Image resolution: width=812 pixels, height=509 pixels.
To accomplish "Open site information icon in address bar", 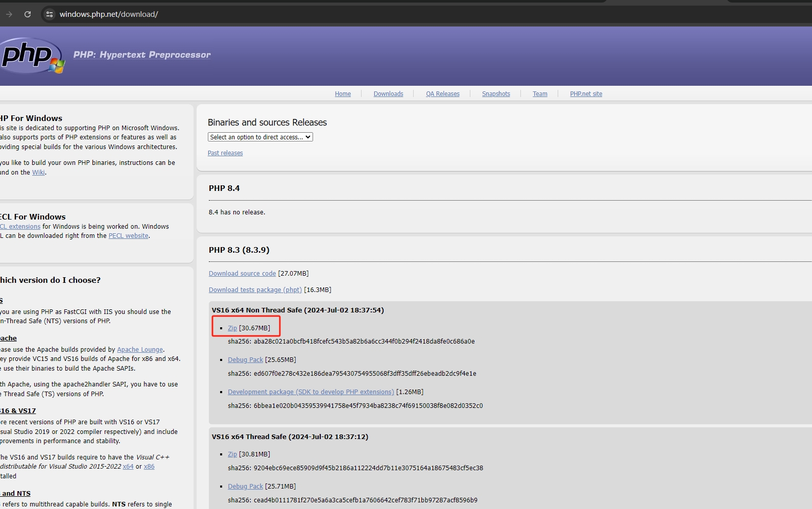I will (50, 14).
